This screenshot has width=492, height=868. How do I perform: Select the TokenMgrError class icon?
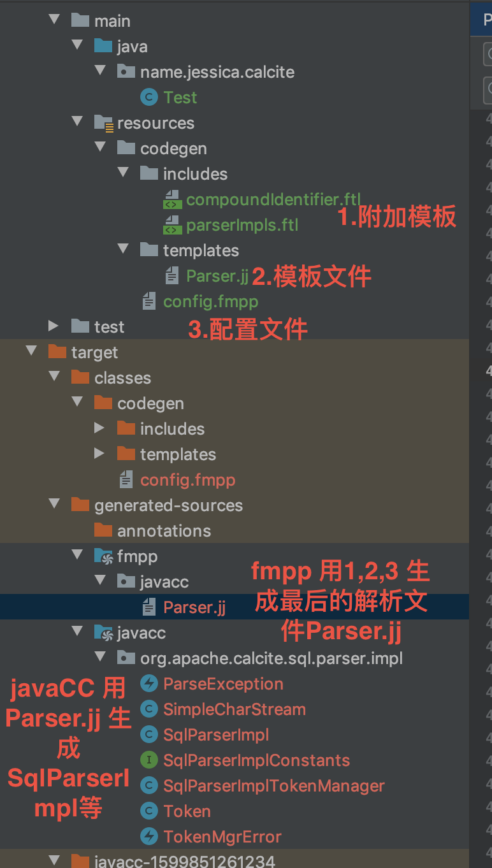tap(148, 836)
